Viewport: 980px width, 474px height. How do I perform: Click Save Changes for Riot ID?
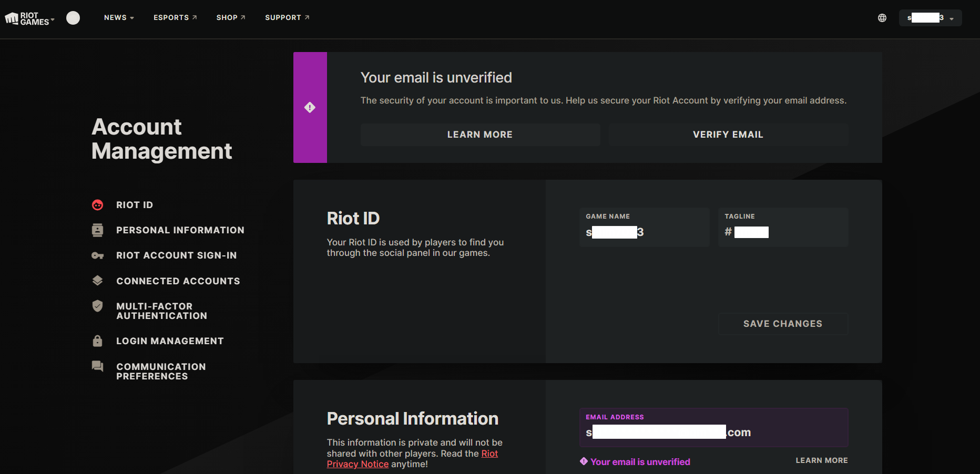(783, 324)
